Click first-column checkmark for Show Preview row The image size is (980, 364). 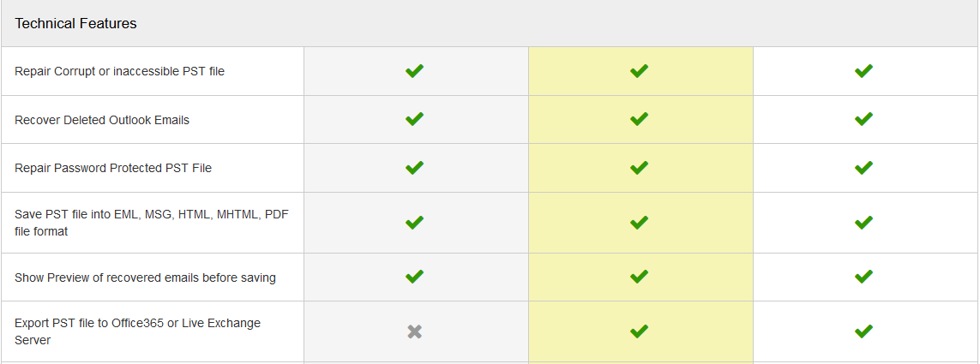pyautogui.click(x=414, y=276)
